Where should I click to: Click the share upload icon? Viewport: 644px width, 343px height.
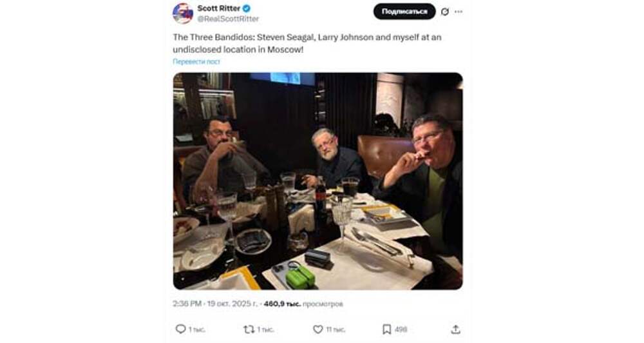click(x=455, y=329)
